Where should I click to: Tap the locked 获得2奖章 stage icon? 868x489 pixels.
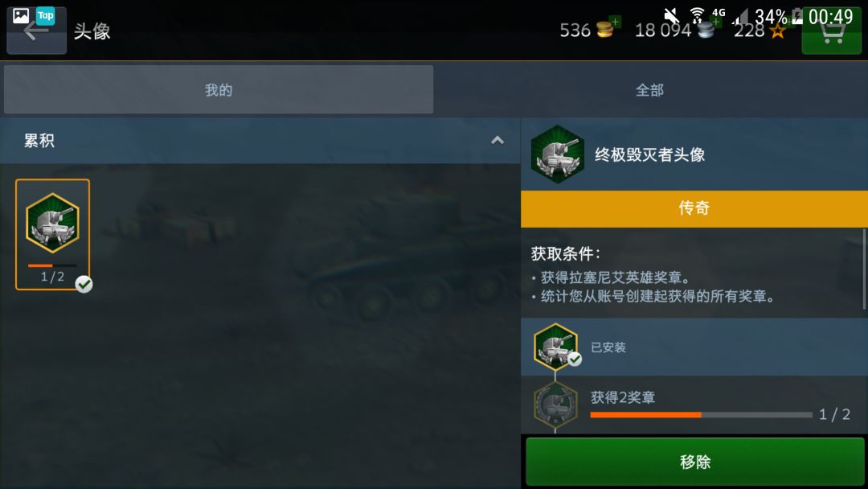[x=556, y=405]
